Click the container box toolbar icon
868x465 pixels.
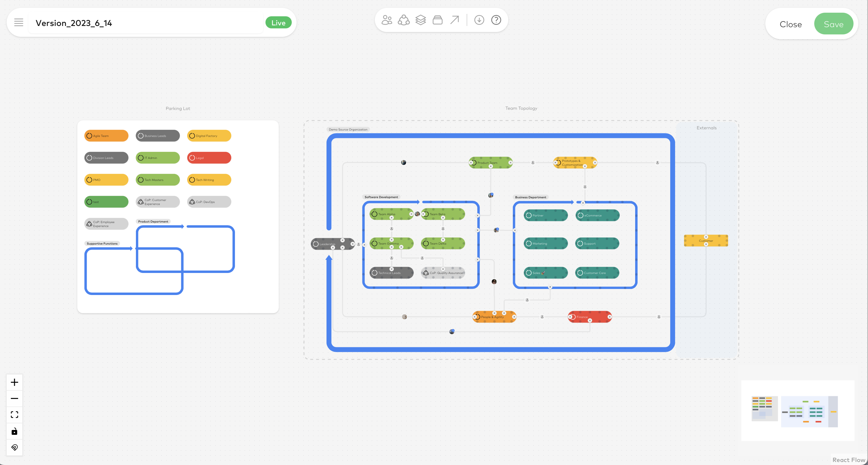click(437, 20)
